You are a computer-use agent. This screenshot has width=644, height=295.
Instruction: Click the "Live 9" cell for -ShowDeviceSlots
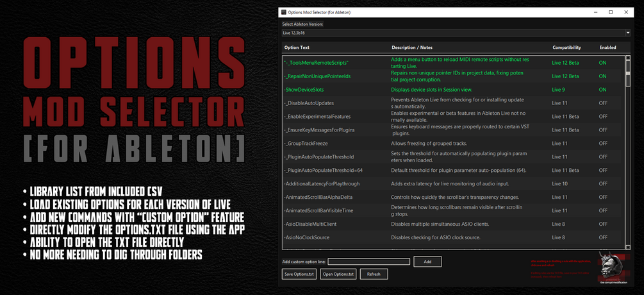pos(559,90)
